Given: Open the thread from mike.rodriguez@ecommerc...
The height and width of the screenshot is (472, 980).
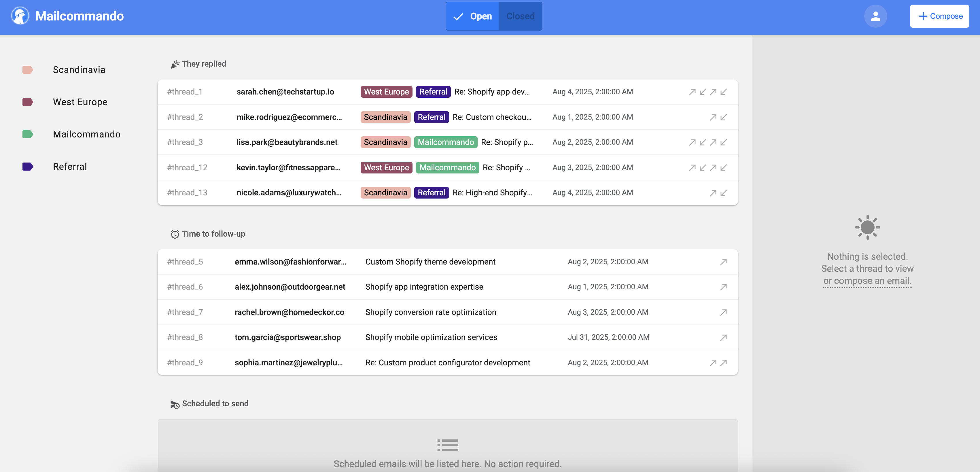Looking at the screenshot, I should click(447, 117).
